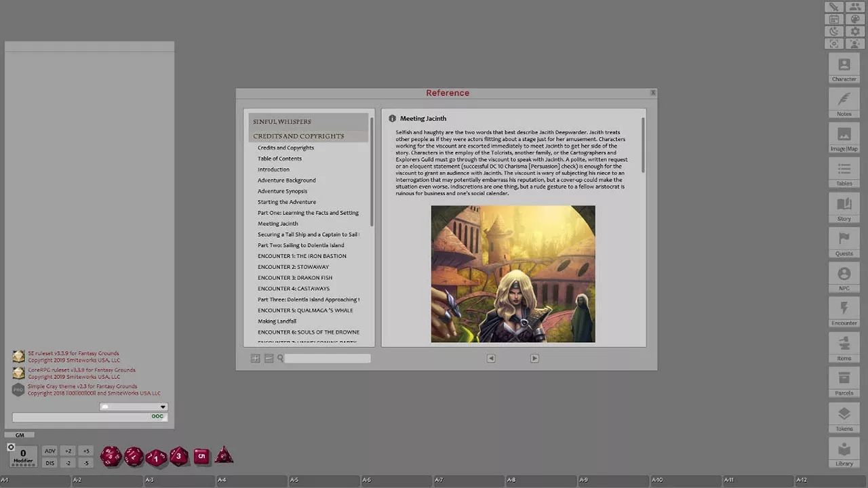The width and height of the screenshot is (868, 488).
Task: Open the calendar icon
Action: click(x=834, y=19)
